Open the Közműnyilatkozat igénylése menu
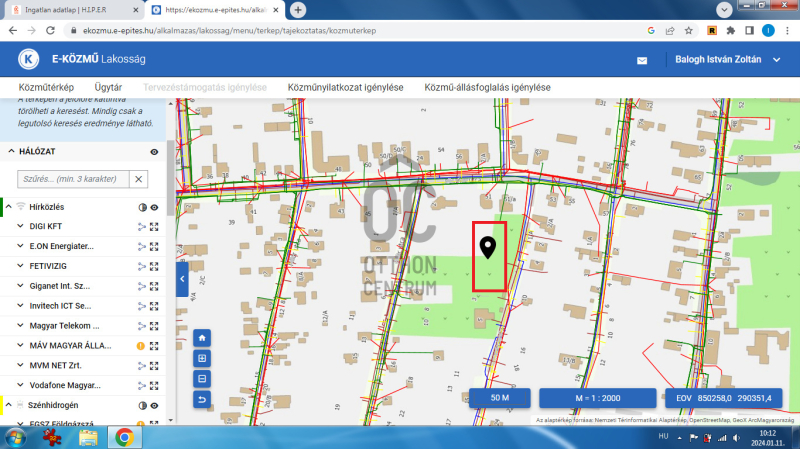800x449 pixels. [x=345, y=88]
